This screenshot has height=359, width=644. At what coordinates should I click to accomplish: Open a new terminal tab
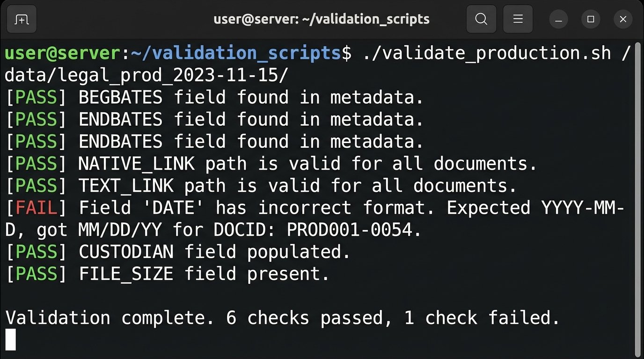[22, 19]
